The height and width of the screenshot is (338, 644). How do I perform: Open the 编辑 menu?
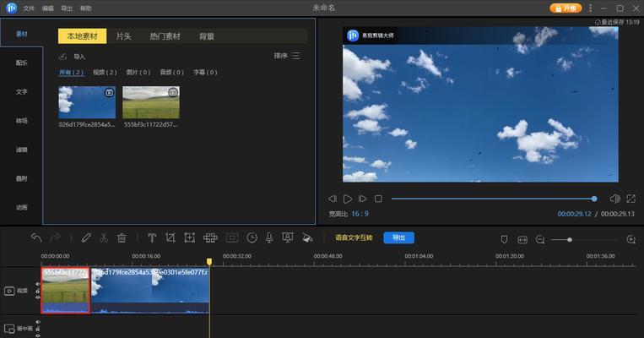[47, 8]
